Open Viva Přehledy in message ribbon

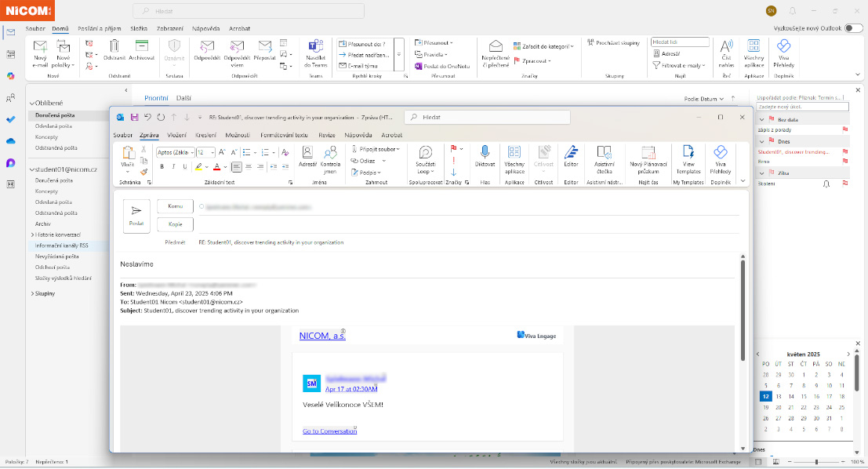(x=720, y=155)
